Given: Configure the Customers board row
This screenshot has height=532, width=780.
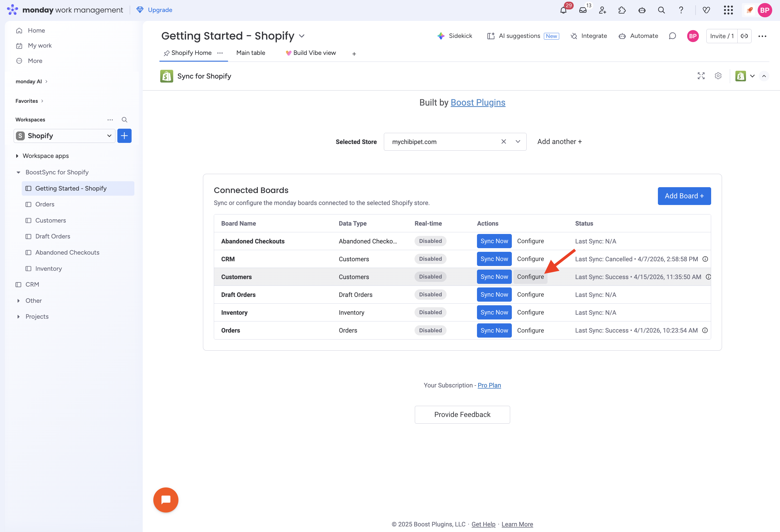Looking at the screenshot, I should click(x=530, y=277).
